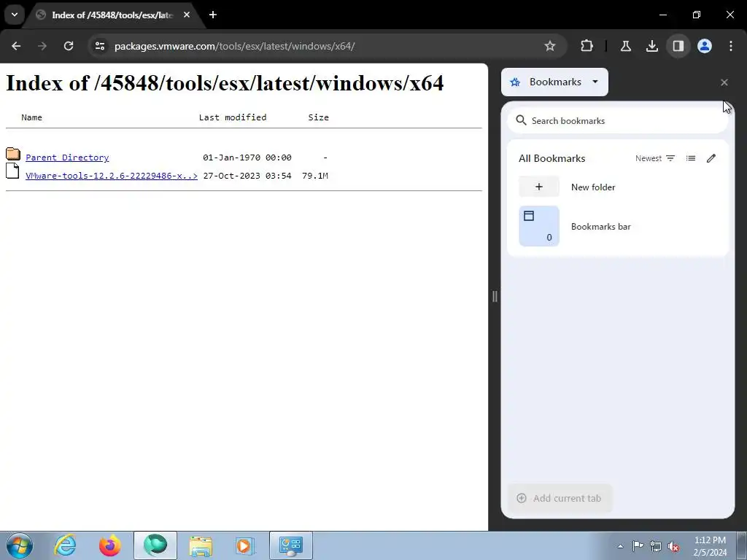This screenshot has width=747, height=560.
Task: Click the network tray icon
Action: point(656,546)
